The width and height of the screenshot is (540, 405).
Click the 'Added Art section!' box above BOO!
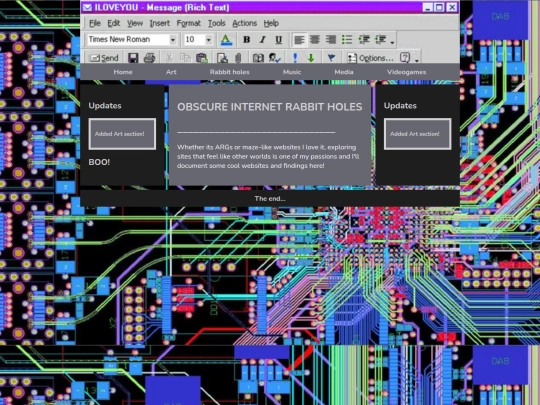coord(122,134)
